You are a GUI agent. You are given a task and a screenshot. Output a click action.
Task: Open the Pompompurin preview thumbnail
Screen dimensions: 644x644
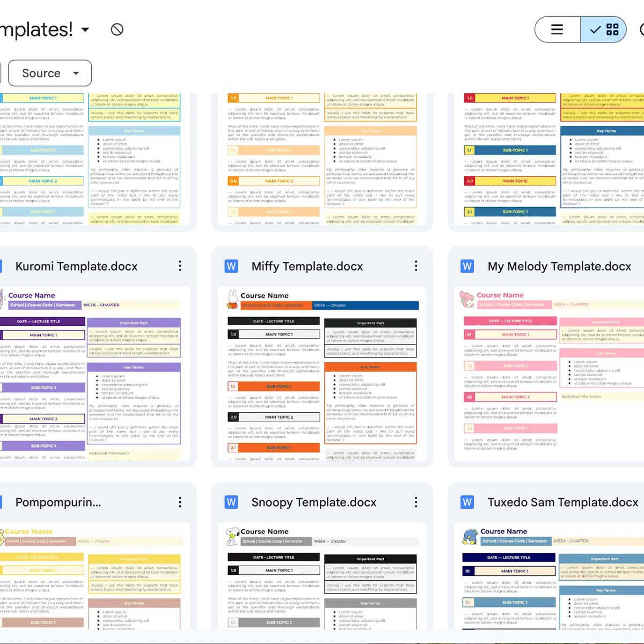(x=95, y=576)
